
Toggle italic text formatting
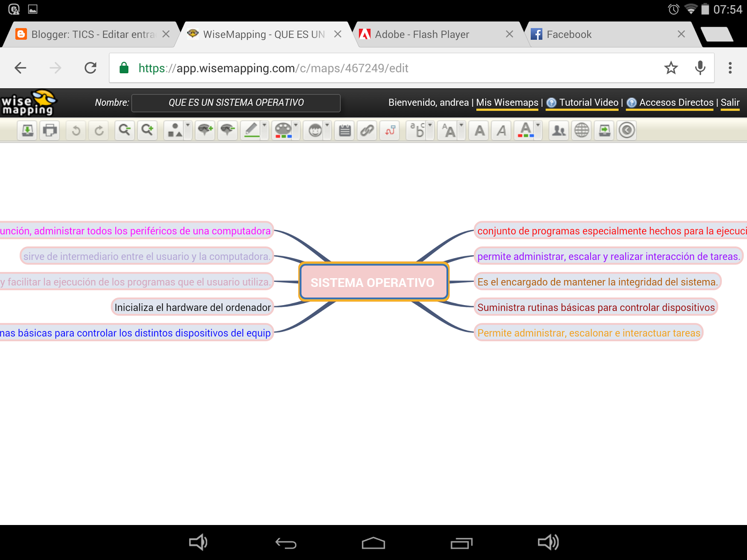coord(501,131)
